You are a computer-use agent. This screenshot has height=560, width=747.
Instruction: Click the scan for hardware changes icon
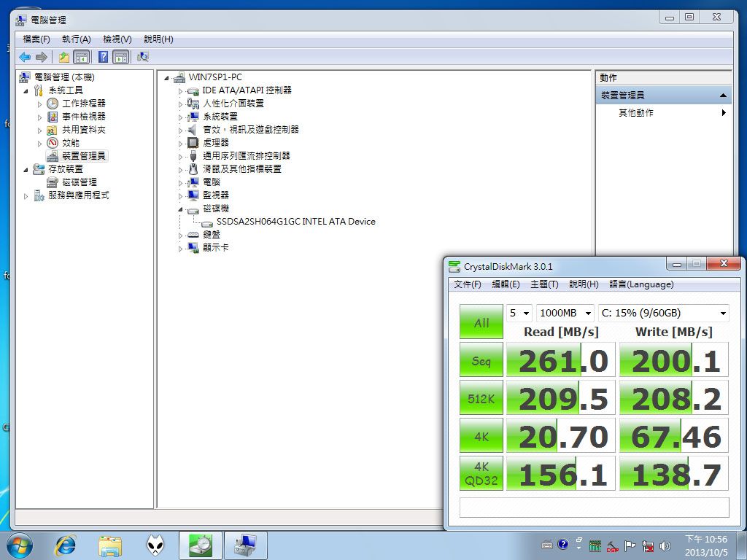[143, 57]
